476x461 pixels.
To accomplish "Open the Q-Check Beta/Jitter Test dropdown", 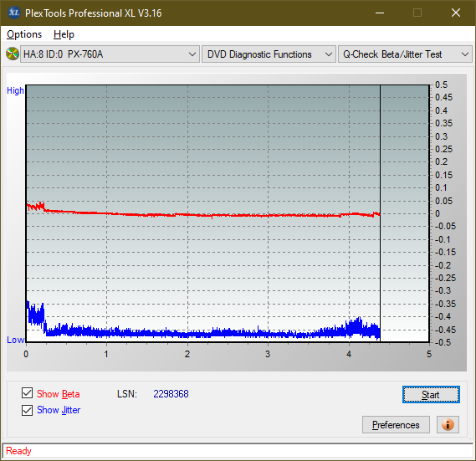I will click(405, 54).
